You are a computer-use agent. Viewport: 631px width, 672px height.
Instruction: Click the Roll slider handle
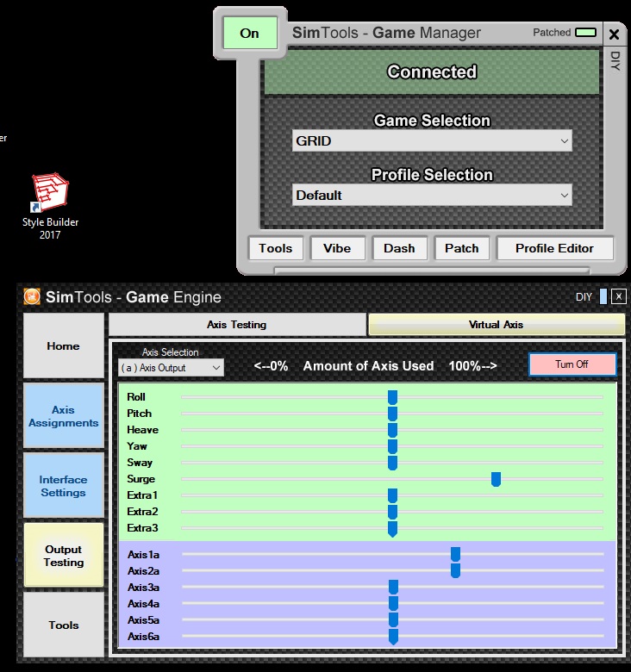coord(393,397)
